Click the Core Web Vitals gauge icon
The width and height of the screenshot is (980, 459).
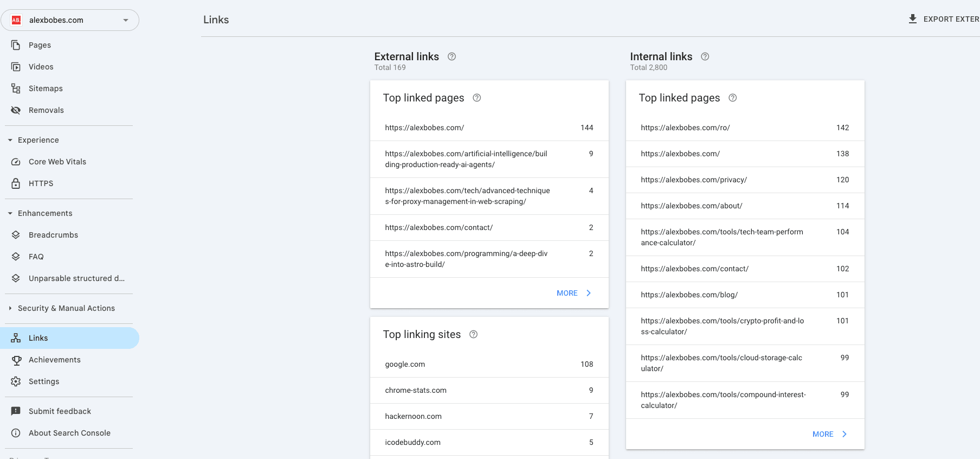(16, 162)
